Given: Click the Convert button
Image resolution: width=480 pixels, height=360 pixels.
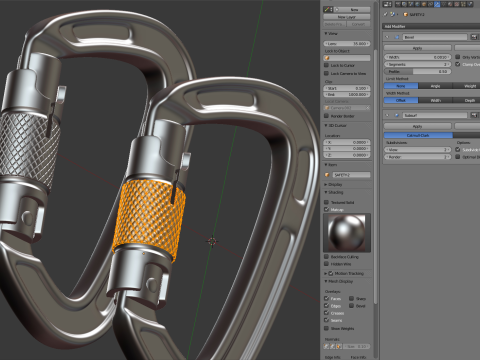Looking at the screenshot, I should pyautogui.click(x=359, y=24).
